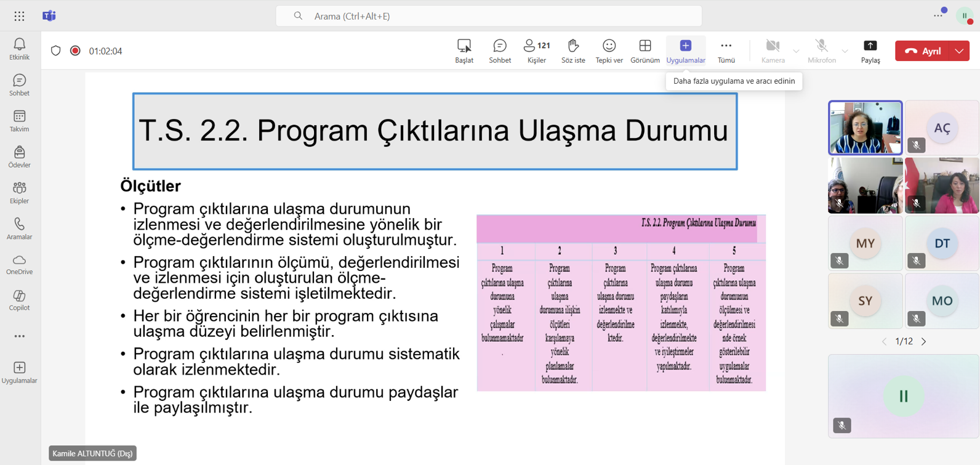
Task: Go to next participant page arrow
Action: (923, 341)
